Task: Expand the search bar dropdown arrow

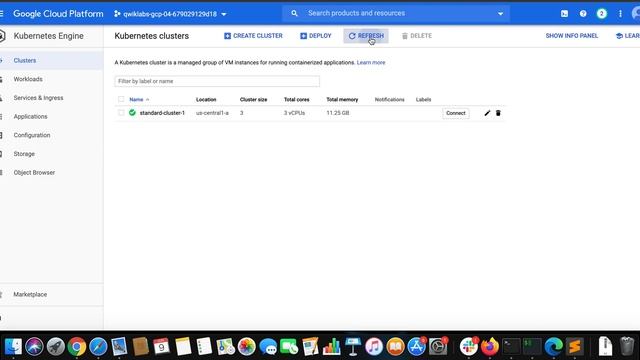Action: pyautogui.click(x=500, y=14)
